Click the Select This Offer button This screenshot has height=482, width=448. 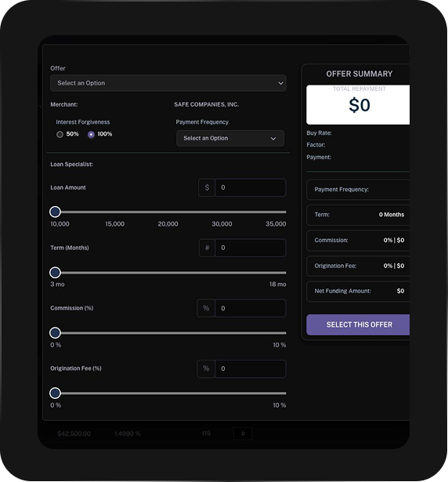click(x=358, y=324)
